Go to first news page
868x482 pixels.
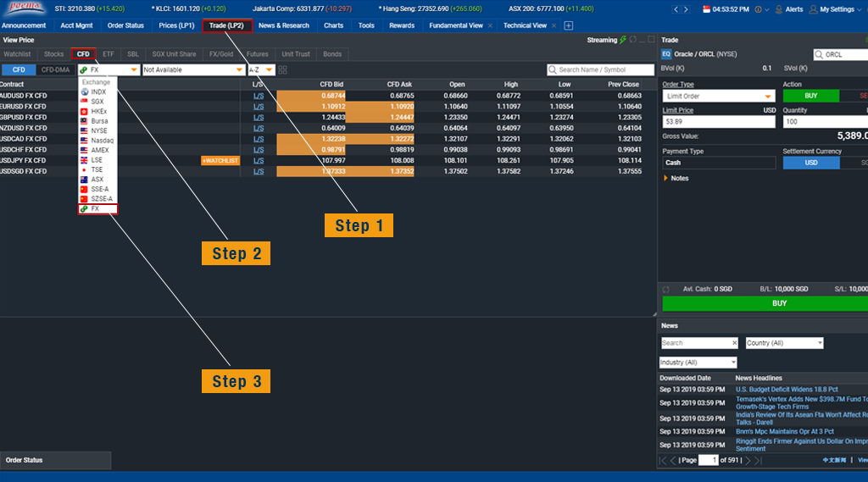click(x=663, y=461)
